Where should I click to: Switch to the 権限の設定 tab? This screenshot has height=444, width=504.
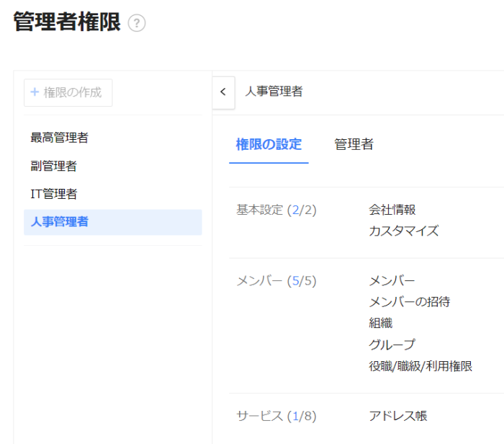coord(269,144)
